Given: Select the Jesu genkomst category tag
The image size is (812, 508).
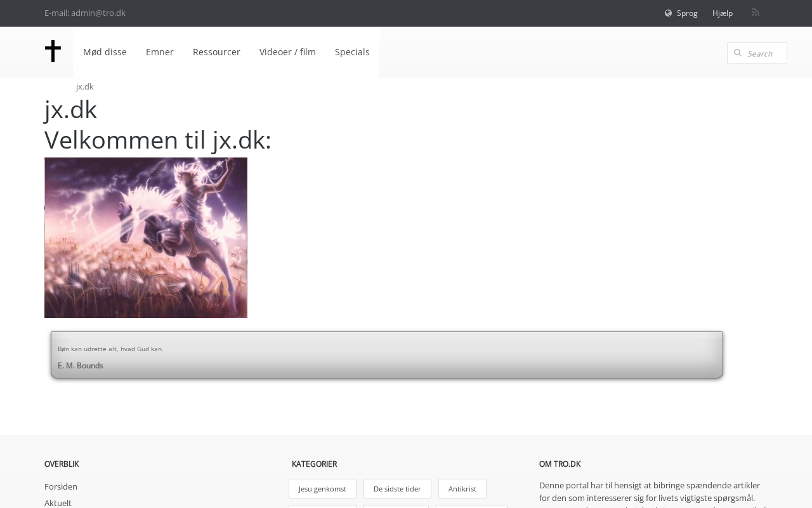Looking at the screenshot, I should coord(322,488).
